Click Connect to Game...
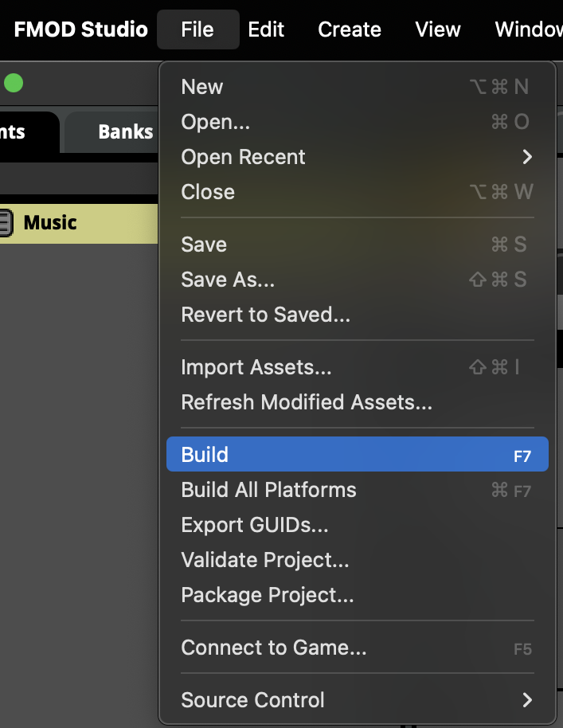 (x=274, y=648)
